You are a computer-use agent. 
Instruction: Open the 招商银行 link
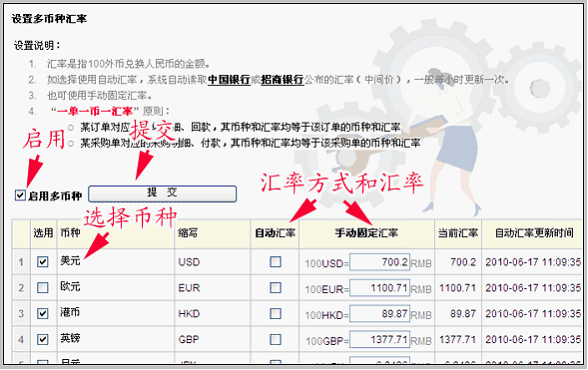(282, 79)
